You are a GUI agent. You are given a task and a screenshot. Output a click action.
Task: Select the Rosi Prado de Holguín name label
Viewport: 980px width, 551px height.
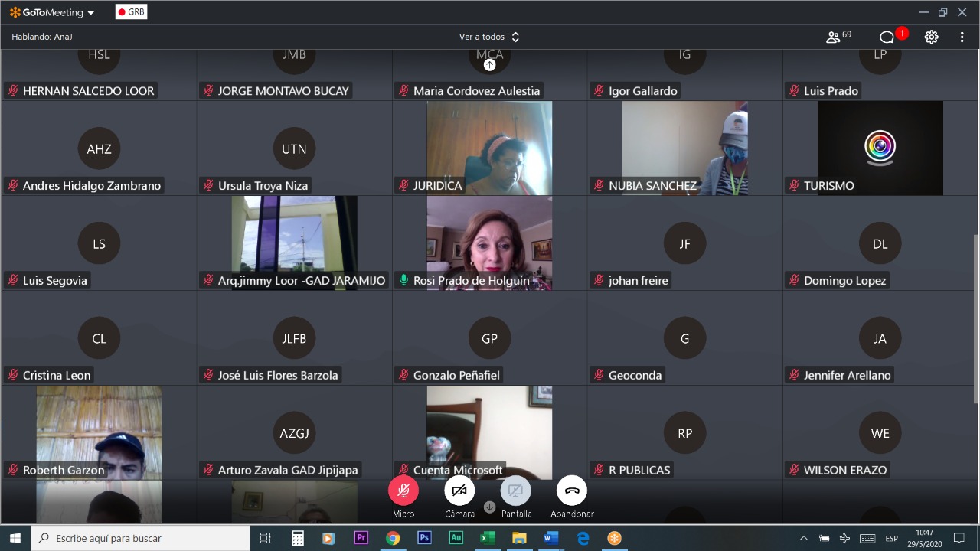[471, 281]
